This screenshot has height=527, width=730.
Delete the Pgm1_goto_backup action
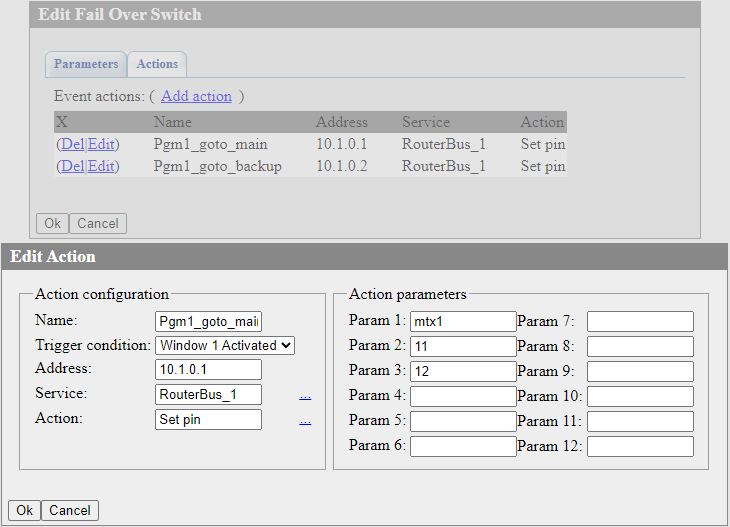[x=73, y=166]
